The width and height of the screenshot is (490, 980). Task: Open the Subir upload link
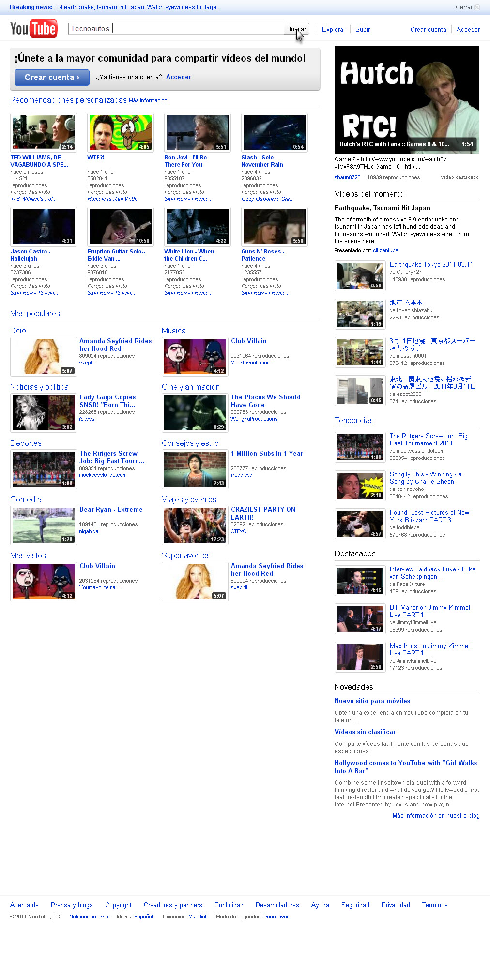pos(363,29)
